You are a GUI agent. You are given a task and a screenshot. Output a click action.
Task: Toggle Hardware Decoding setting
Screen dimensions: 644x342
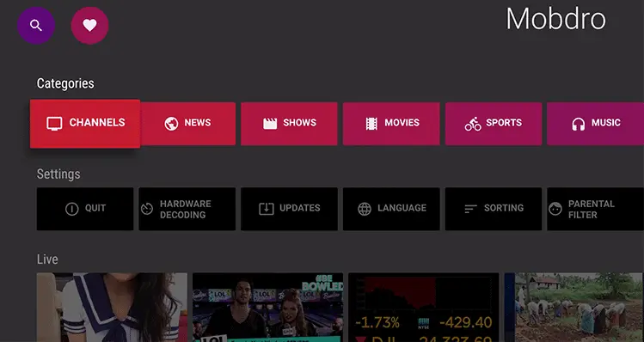pos(187,209)
